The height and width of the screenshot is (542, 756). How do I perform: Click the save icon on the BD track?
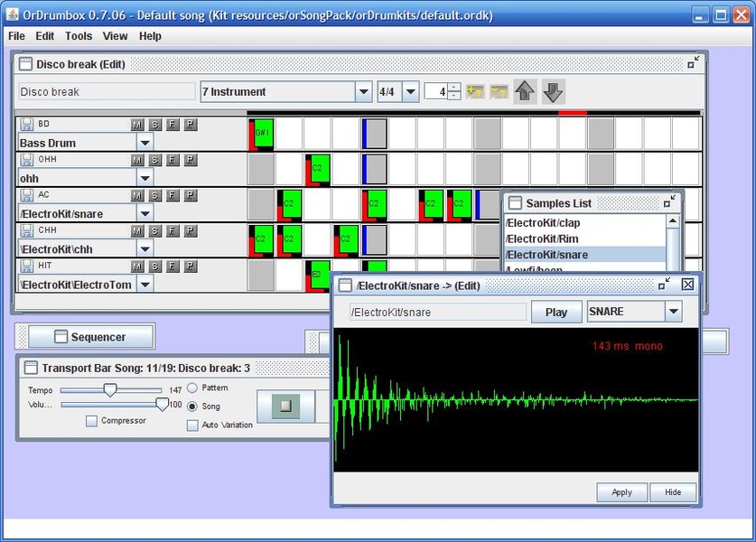(26, 124)
